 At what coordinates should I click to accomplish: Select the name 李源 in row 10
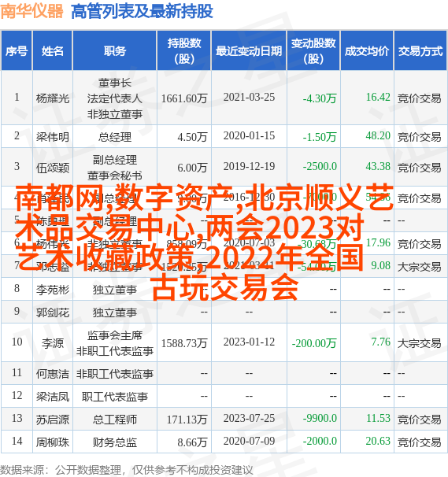click(x=52, y=343)
